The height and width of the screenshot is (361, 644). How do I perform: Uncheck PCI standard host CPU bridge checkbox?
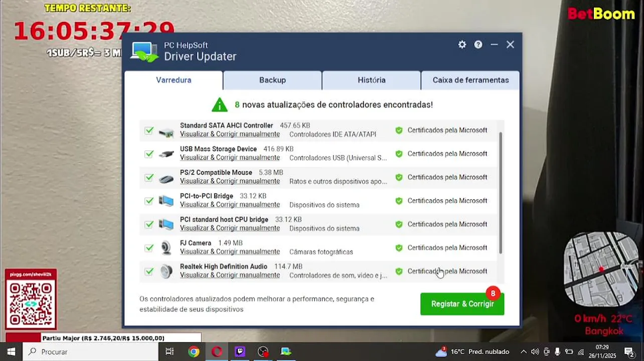coord(149,225)
